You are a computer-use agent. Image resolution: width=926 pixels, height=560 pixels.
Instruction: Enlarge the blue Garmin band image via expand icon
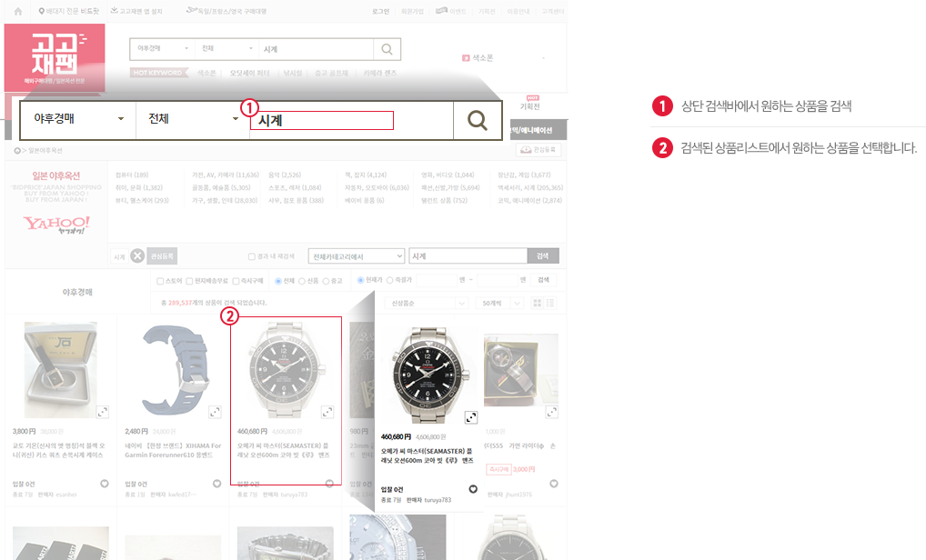[x=215, y=412]
